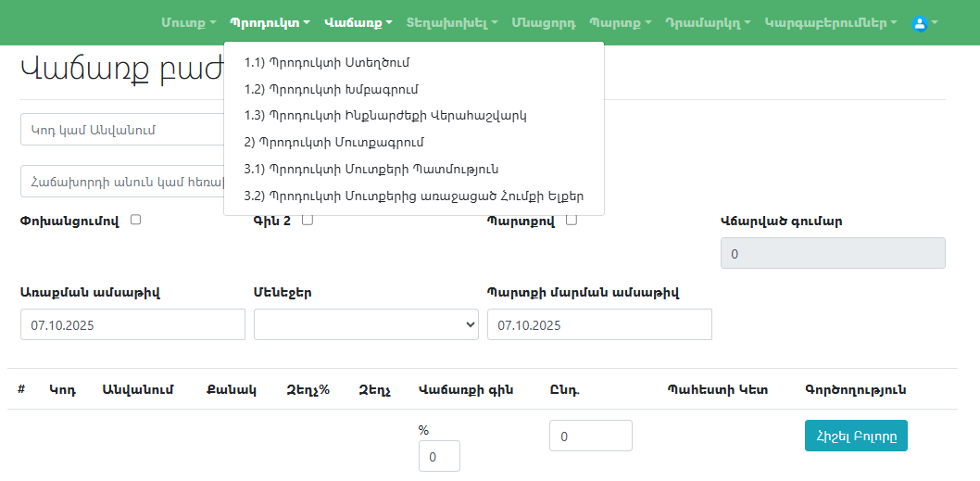Toggle the Գին 2 checkbox

[308, 221]
